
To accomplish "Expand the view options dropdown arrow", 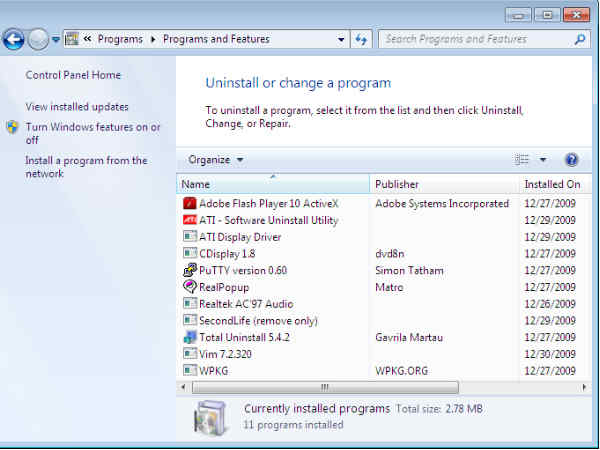I will pos(543,160).
